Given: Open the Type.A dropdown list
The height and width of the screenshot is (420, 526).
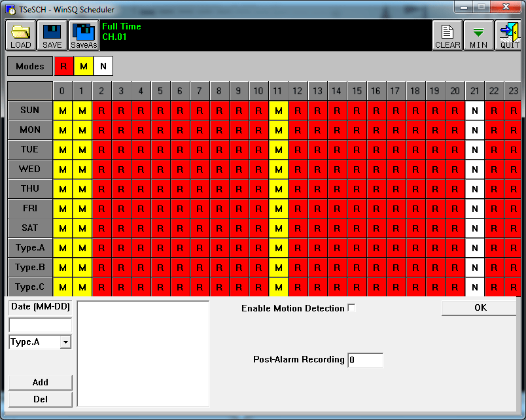Looking at the screenshot, I should point(65,342).
